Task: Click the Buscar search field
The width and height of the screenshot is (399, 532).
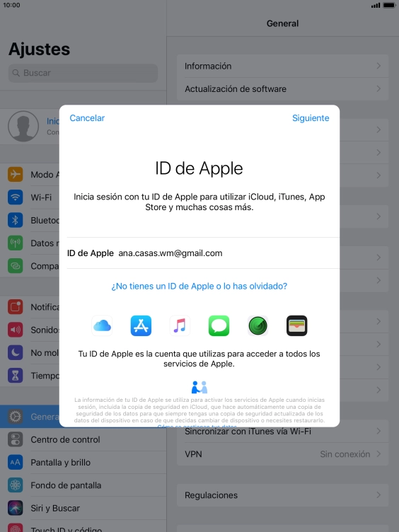Action: [83, 73]
